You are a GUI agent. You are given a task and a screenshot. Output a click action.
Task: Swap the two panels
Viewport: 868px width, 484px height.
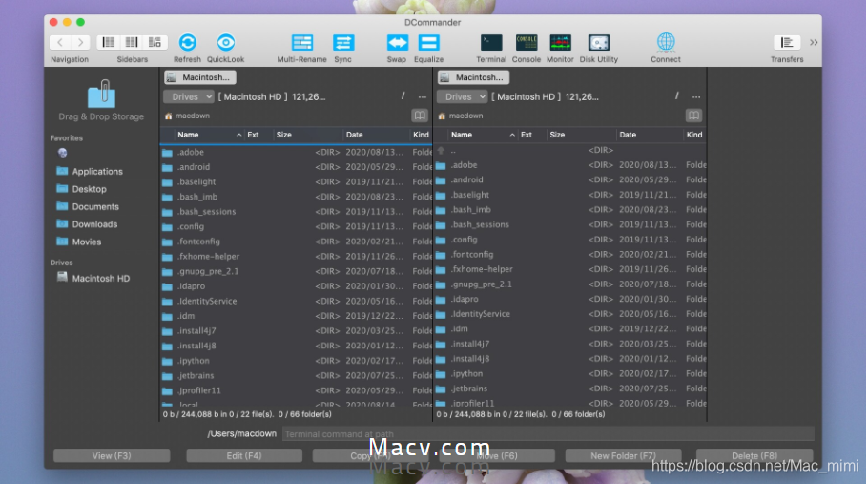click(x=397, y=43)
